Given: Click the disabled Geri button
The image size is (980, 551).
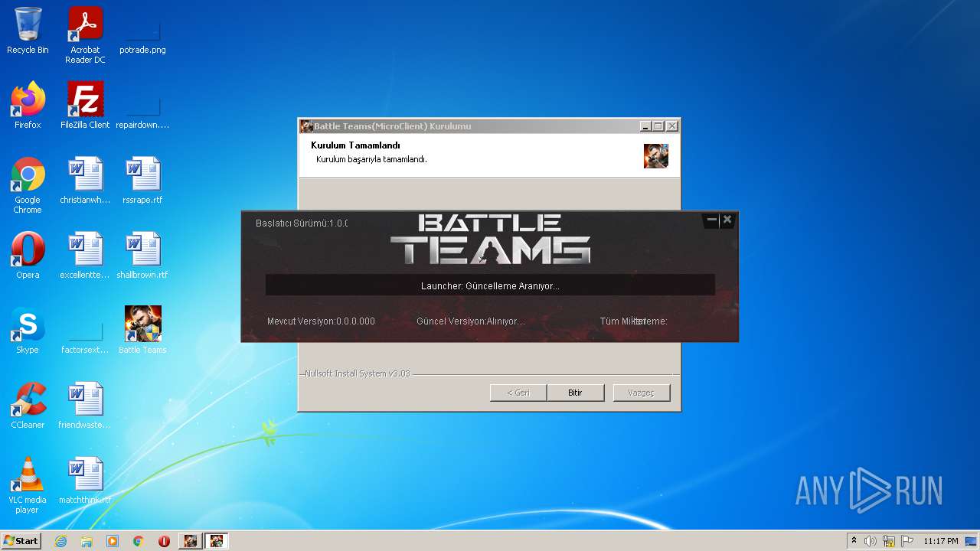Looking at the screenshot, I should pyautogui.click(x=518, y=393).
